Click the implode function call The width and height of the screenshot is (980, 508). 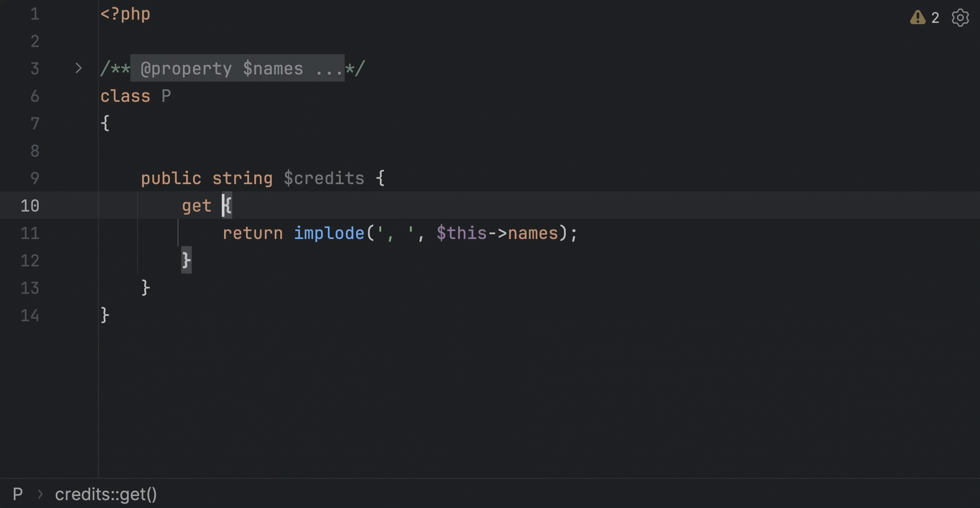[329, 233]
